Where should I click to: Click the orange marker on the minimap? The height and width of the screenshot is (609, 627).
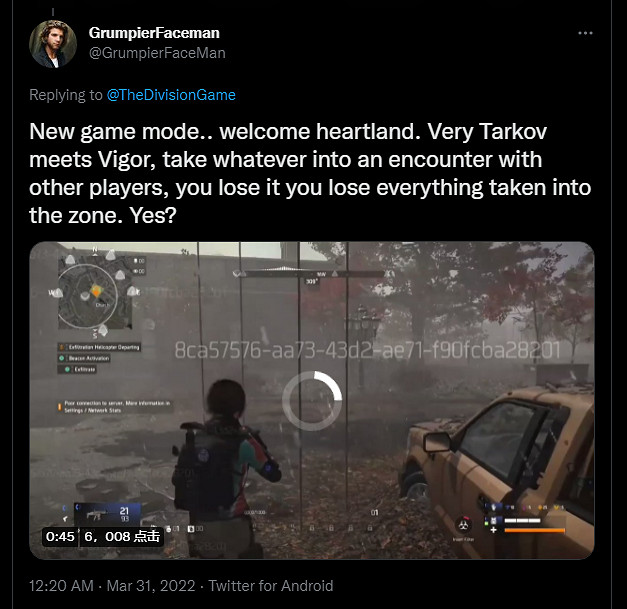96,290
